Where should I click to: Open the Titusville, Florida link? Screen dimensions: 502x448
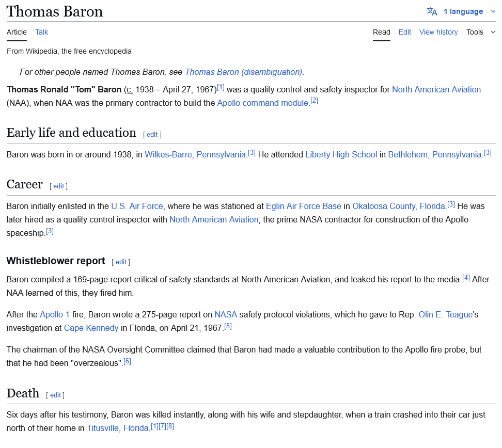118,428
